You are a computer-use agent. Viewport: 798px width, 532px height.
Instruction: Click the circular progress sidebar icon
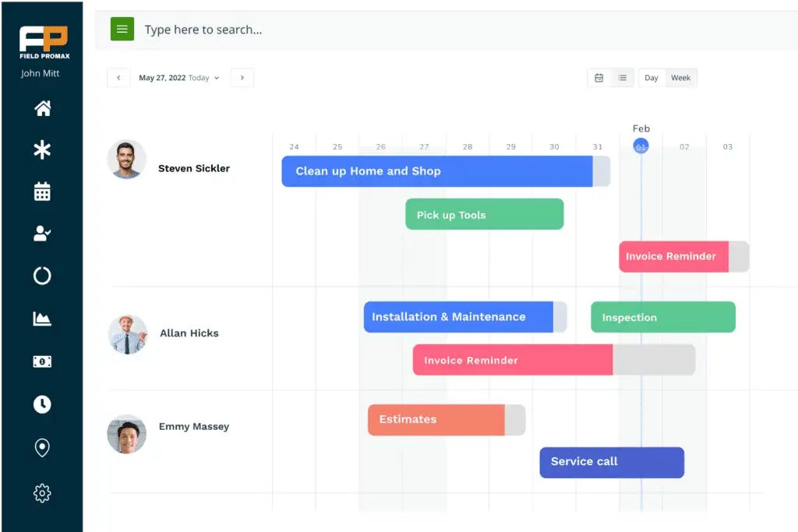[42, 275]
